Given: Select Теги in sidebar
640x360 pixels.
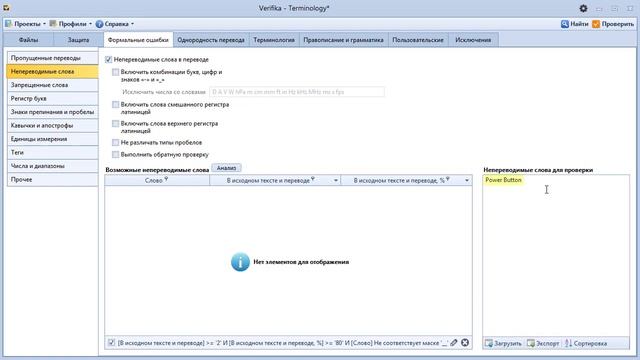Looking at the screenshot, I should point(53,152).
